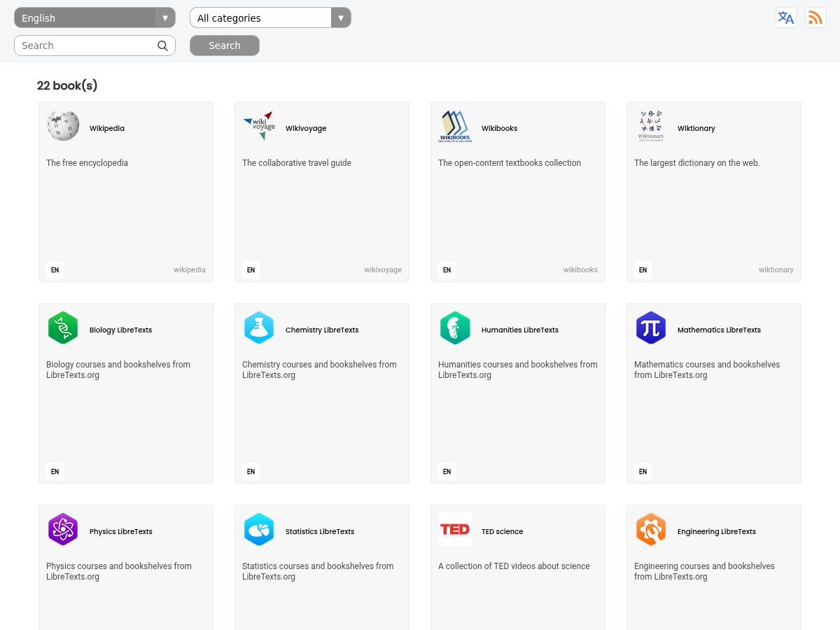Click the EN badge on Biology LibreTexts card
The height and width of the screenshot is (630, 840).
[x=55, y=471]
